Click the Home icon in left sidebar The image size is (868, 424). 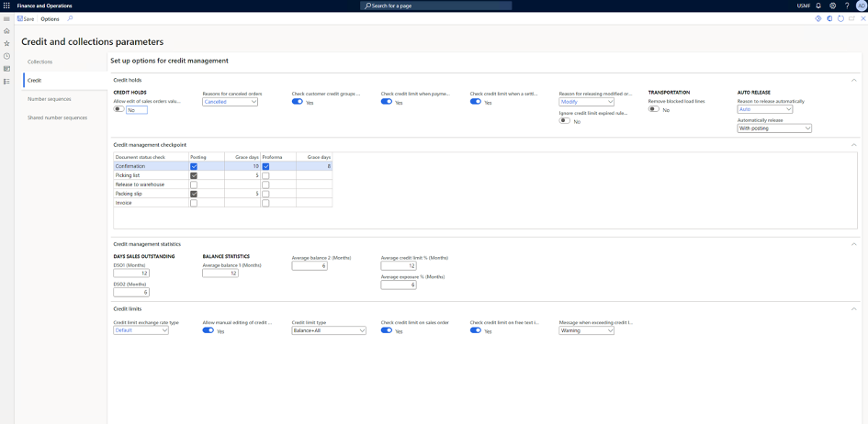(x=6, y=30)
